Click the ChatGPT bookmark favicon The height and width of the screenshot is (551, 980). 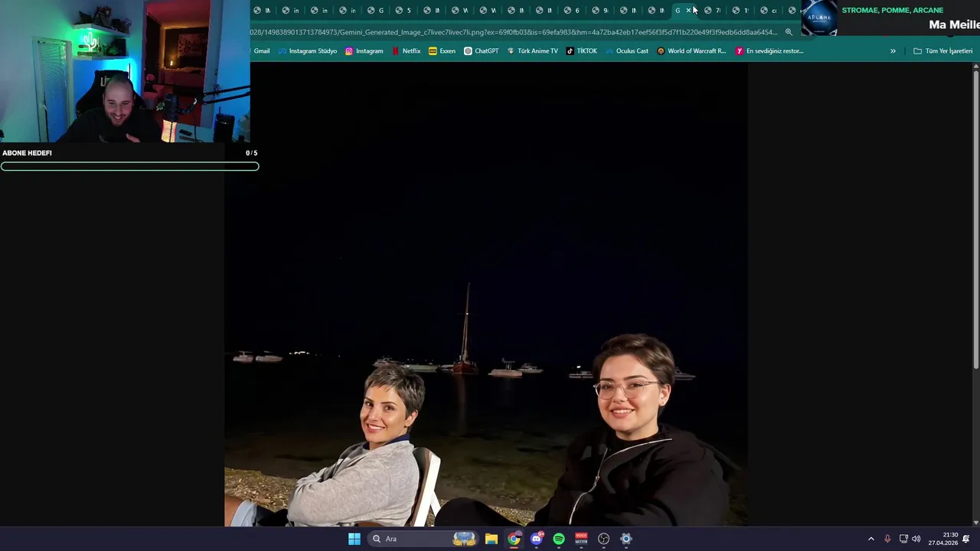(x=468, y=51)
